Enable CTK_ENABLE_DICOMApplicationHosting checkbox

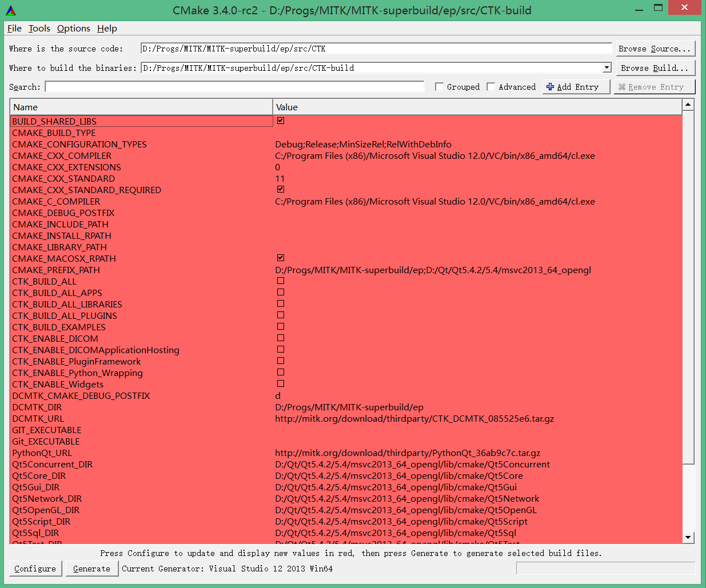coord(281,349)
